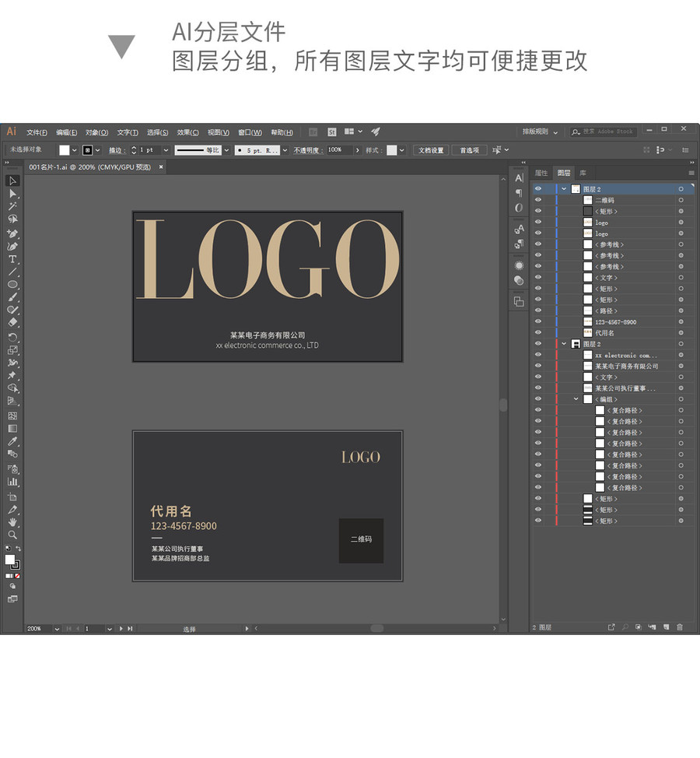Viewport: 700px width, 758px height.
Task: Pick the Magic Wand tool
Action: pos(12,206)
